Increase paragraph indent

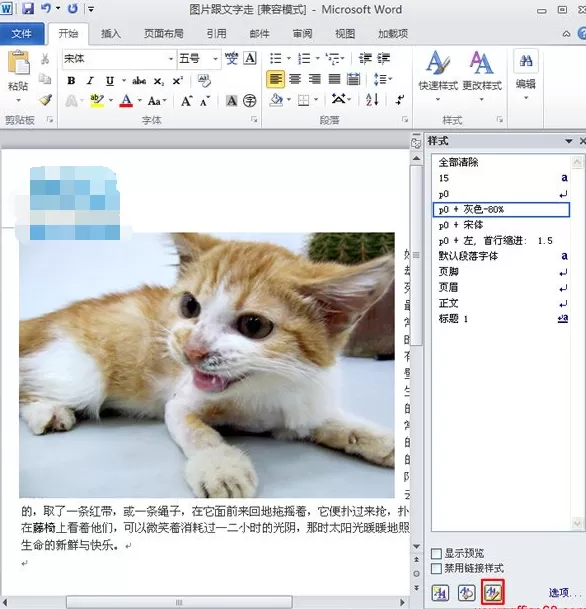tap(383, 58)
